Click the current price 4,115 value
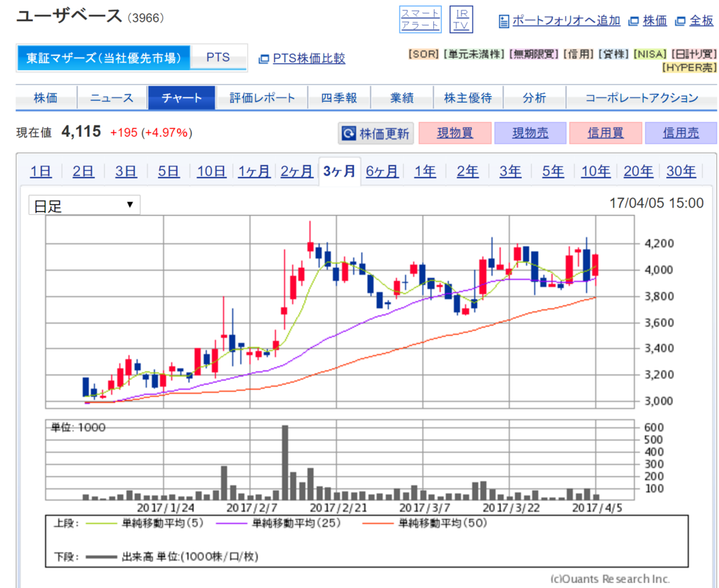The height and width of the screenshot is (588, 719). 81,131
